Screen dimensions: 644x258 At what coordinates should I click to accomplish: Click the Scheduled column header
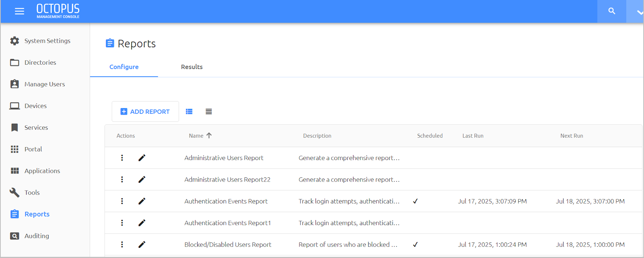pyautogui.click(x=430, y=136)
